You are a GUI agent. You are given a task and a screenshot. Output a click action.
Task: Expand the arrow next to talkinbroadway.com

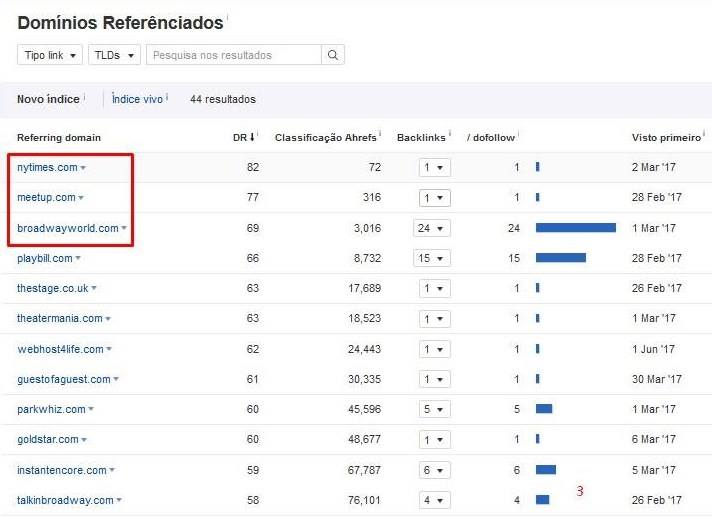point(119,500)
